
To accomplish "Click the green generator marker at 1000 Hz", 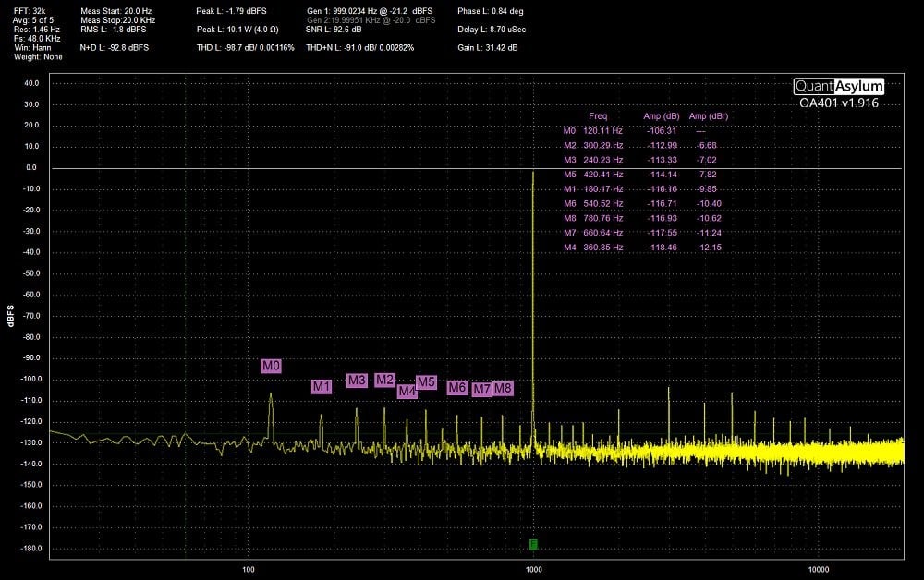I will point(533,544).
